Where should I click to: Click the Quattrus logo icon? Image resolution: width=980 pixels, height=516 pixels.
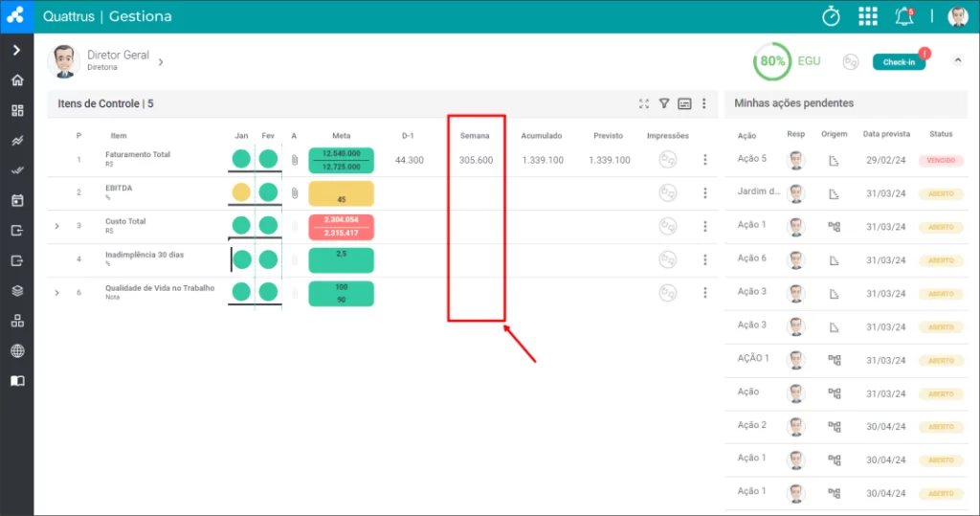(x=16, y=15)
